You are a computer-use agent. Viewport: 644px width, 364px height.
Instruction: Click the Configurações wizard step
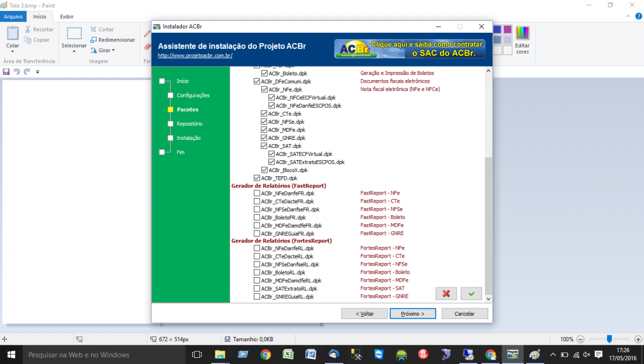pos(193,95)
